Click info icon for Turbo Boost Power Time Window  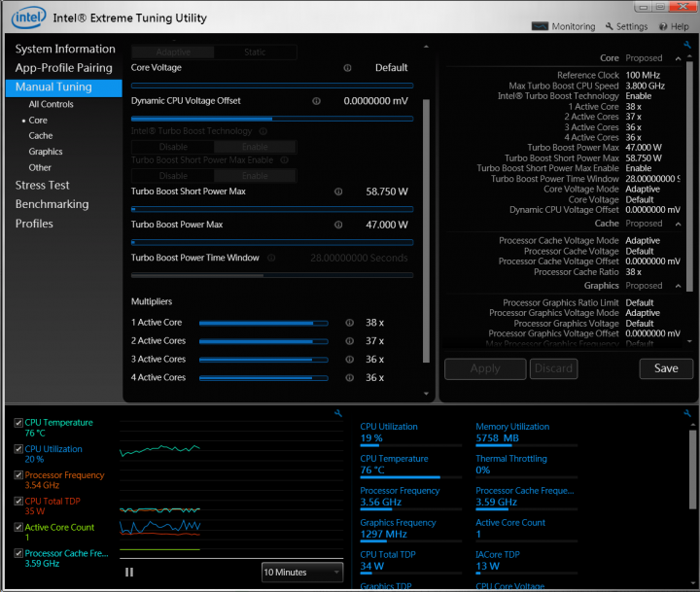click(271, 258)
